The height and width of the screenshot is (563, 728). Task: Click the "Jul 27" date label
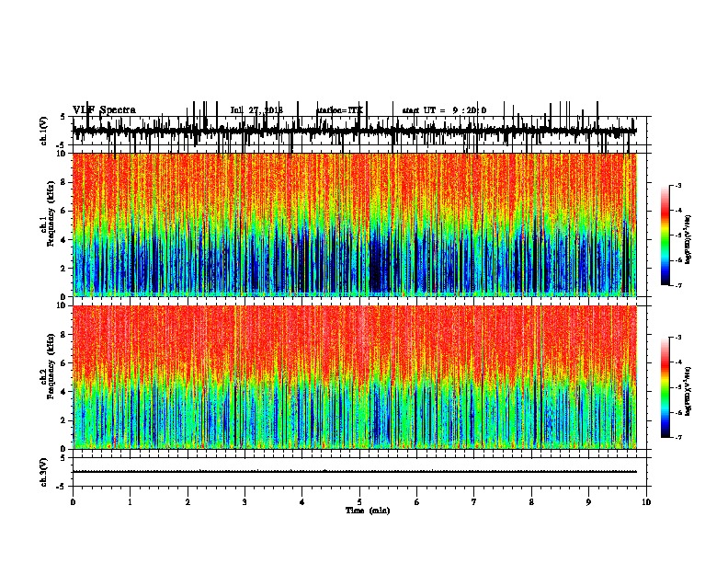click(246, 110)
